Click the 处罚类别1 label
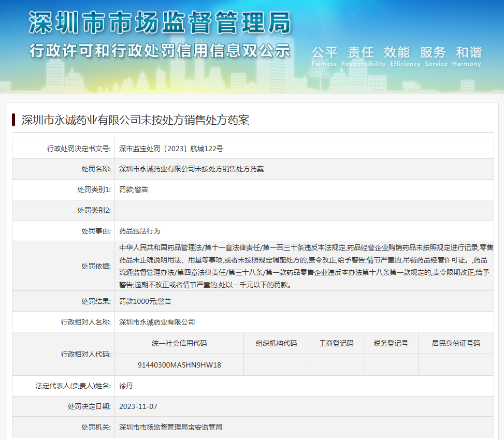The image size is (504, 440). (94, 190)
